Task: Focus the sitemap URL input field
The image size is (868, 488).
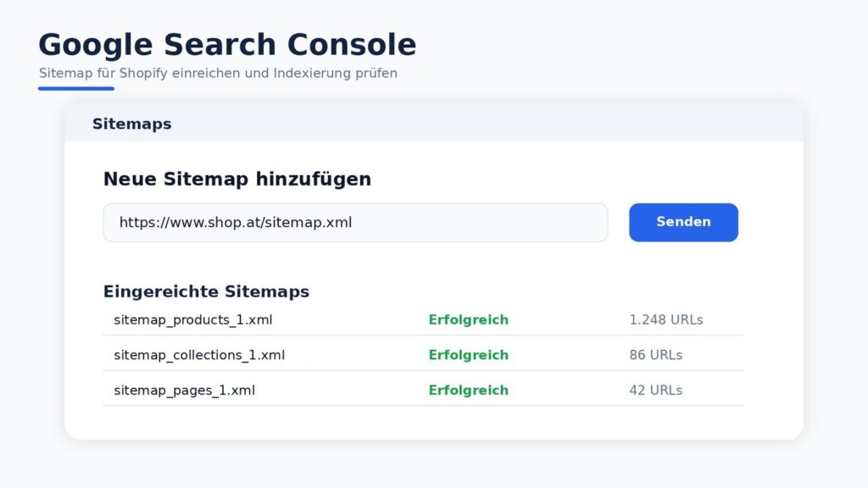Action: (x=355, y=223)
